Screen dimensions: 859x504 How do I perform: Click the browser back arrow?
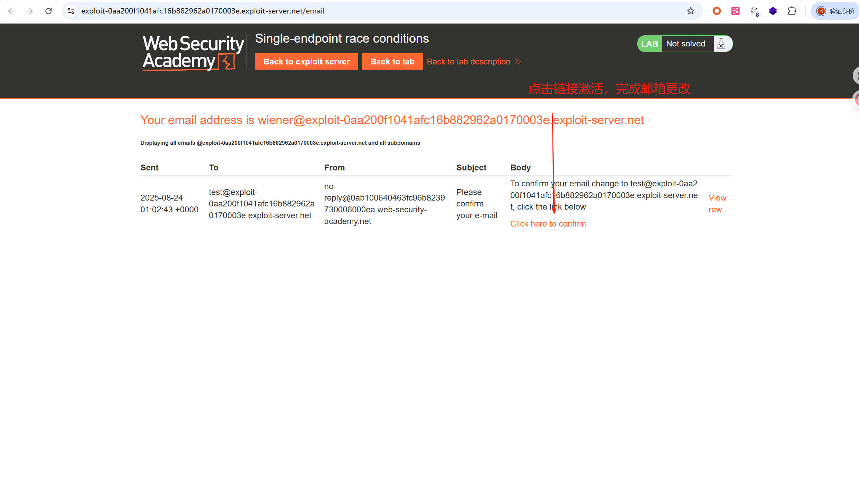point(11,11)
